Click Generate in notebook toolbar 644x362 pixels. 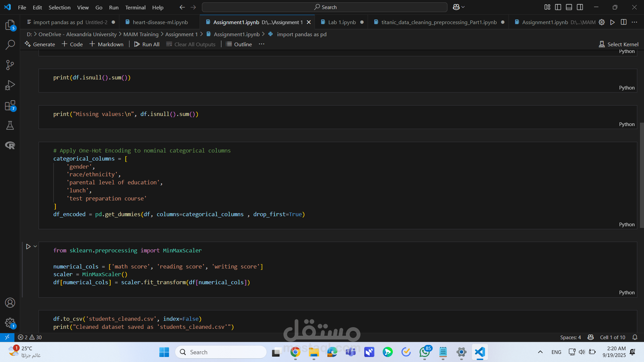tap(40, 44)
